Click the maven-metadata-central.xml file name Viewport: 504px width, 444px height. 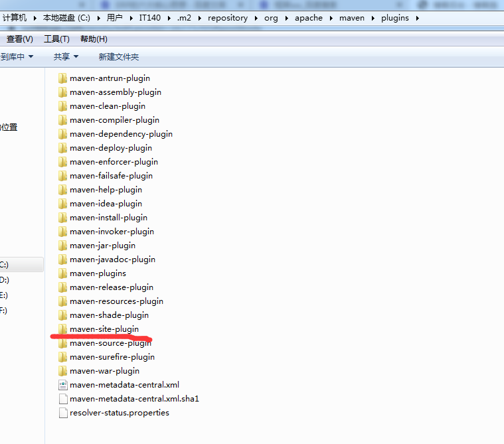(124, 385)
